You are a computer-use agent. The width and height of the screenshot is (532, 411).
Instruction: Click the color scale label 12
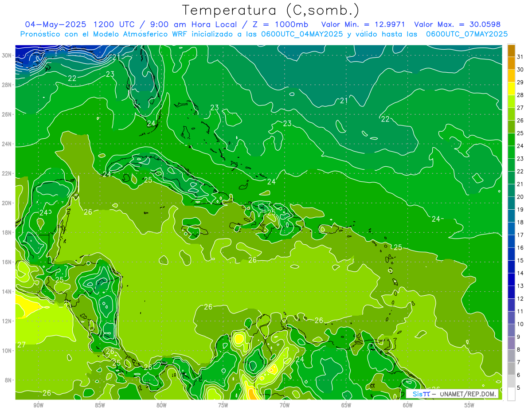coord(520,299)
